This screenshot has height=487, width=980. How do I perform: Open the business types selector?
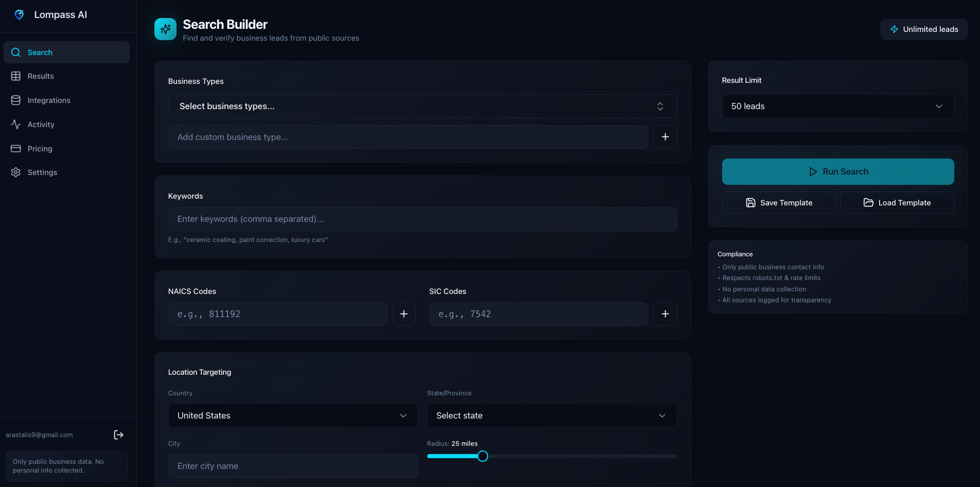(422, 106)
